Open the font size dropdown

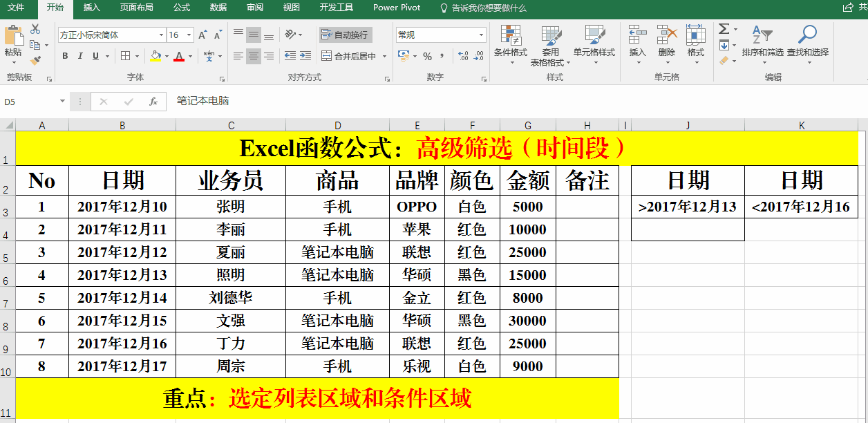tap(190, 35)
